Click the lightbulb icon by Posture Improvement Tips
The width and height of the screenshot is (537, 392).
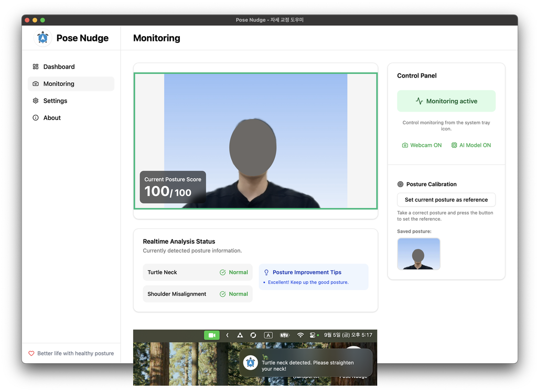coord(266,273)
